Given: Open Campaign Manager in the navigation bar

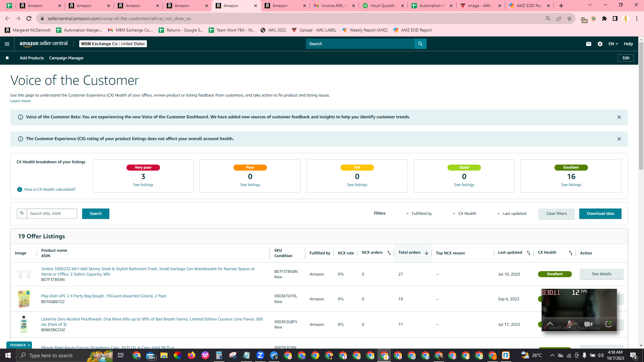Looking at the screenshot, I should pyautogui.click(x=66, y=58).
